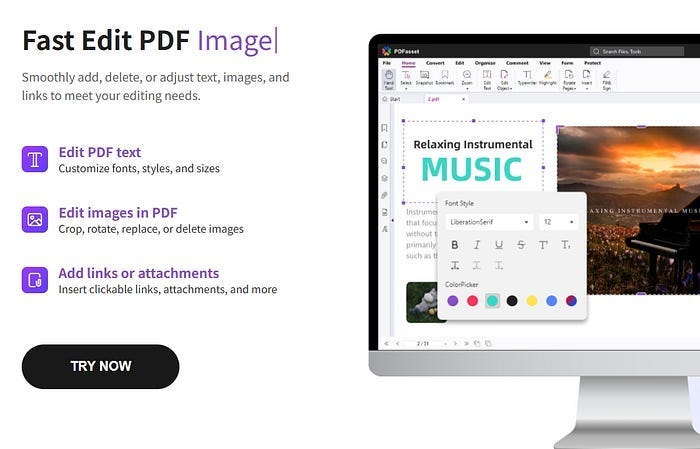700x449 pixels.
Task: Pick the Highlight tool
Action: [548, 77]
